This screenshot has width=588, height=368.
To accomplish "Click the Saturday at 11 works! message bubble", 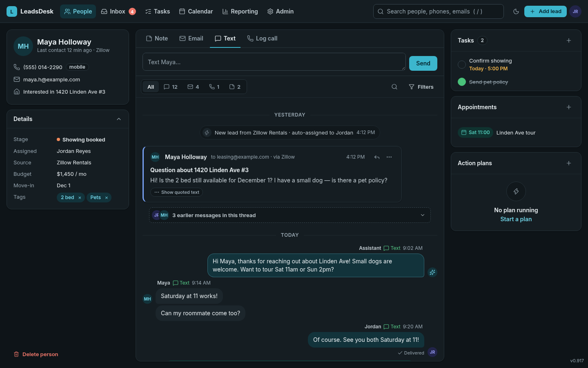I will tap(189, 296).
